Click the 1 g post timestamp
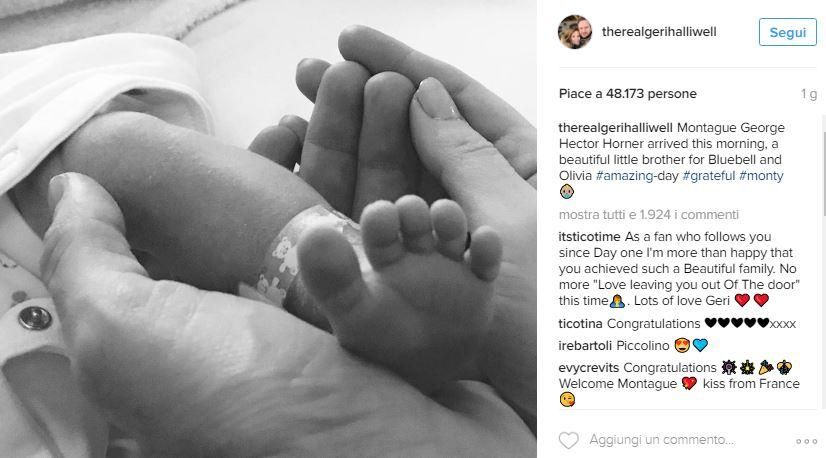The height and width of the screenshot is (458, 826). click(x=809, y=94)
